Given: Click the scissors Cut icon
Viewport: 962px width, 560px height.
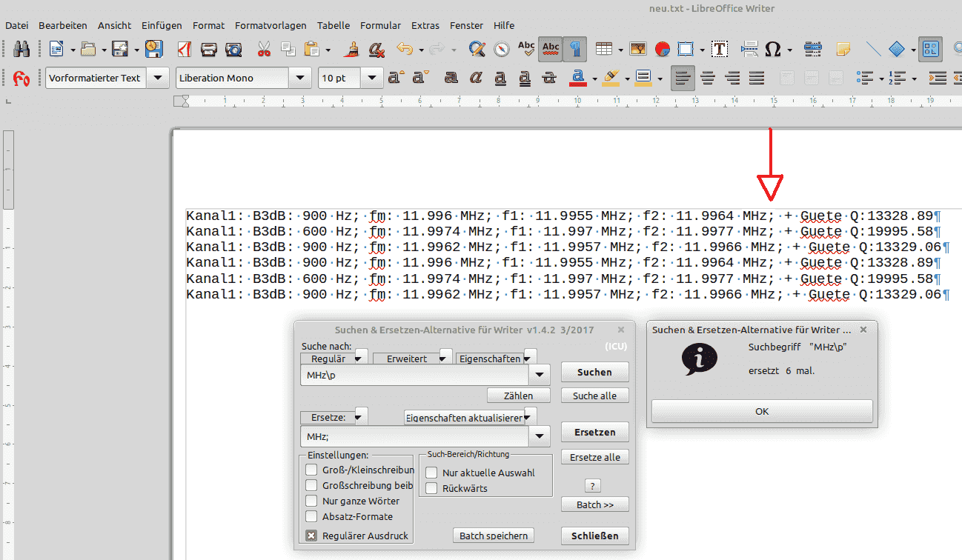Looking at the screenshot, I should pyautogui.click(x=264, y=50).
